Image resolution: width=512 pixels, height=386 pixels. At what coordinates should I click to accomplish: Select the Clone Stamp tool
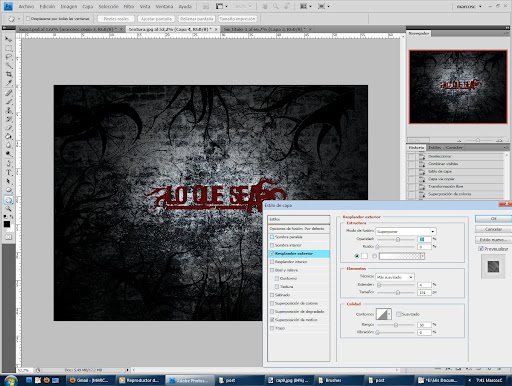(8, 110)
